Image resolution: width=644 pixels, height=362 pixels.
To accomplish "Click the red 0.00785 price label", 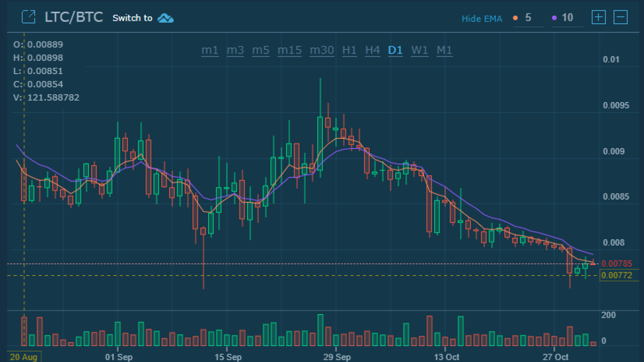I will point(617,264).
